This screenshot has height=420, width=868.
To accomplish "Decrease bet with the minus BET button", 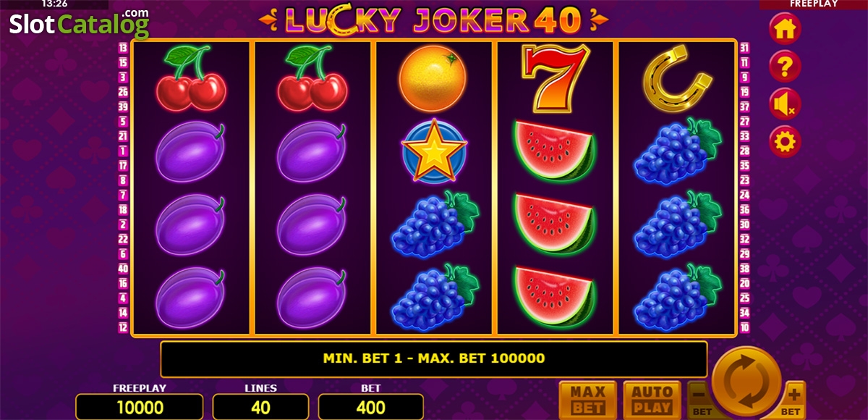I will point(699,400).
